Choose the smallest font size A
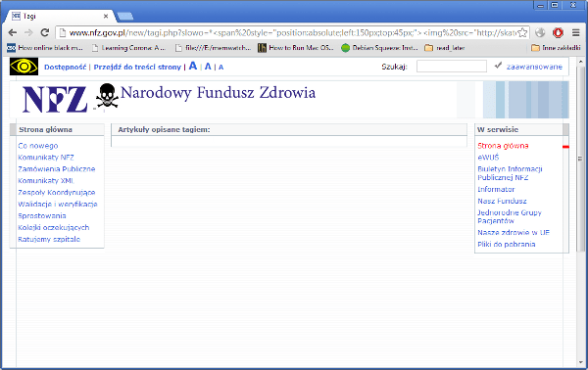 click(x=220, y=68)
